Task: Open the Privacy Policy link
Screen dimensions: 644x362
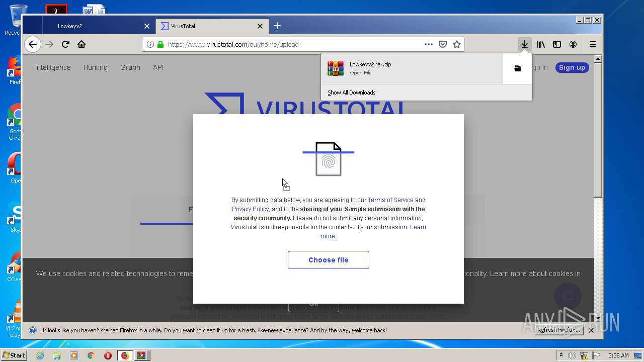Action: point(250,209)
